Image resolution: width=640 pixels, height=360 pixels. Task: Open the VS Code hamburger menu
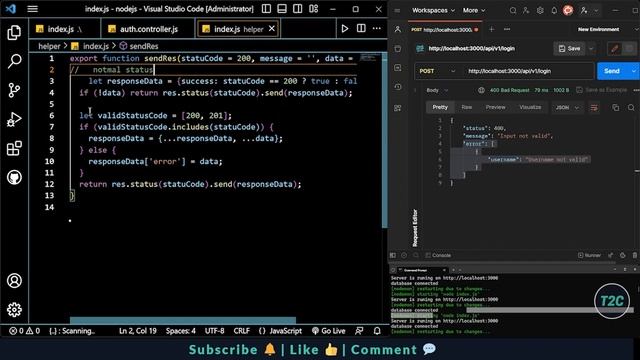(32, 9)
